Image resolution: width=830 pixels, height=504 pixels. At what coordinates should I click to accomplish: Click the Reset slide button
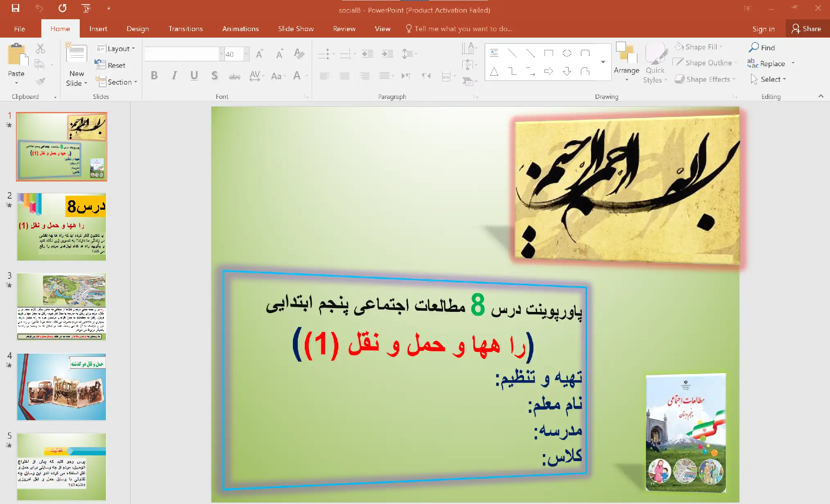pos(111,65)
